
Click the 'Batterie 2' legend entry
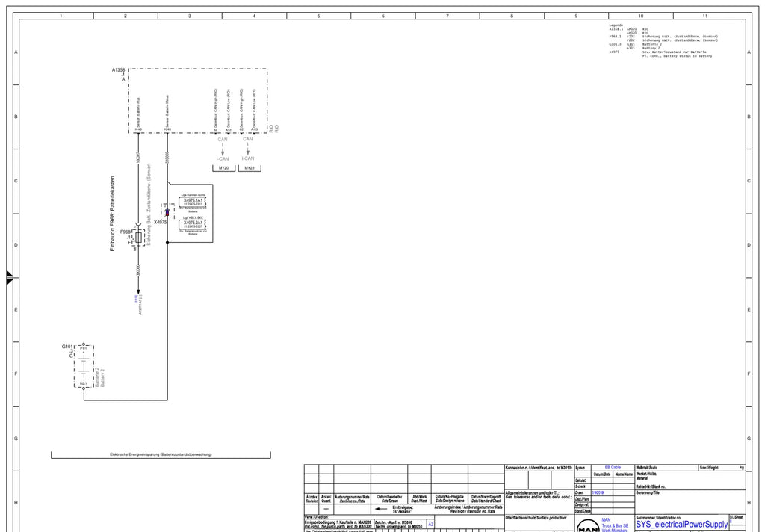(x=651, y=44)
